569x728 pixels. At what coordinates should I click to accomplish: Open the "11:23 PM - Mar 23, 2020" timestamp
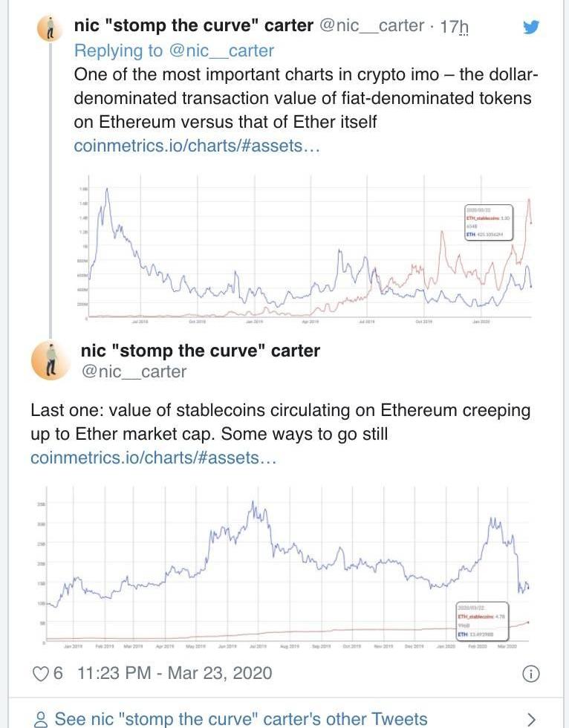(174, 673)
